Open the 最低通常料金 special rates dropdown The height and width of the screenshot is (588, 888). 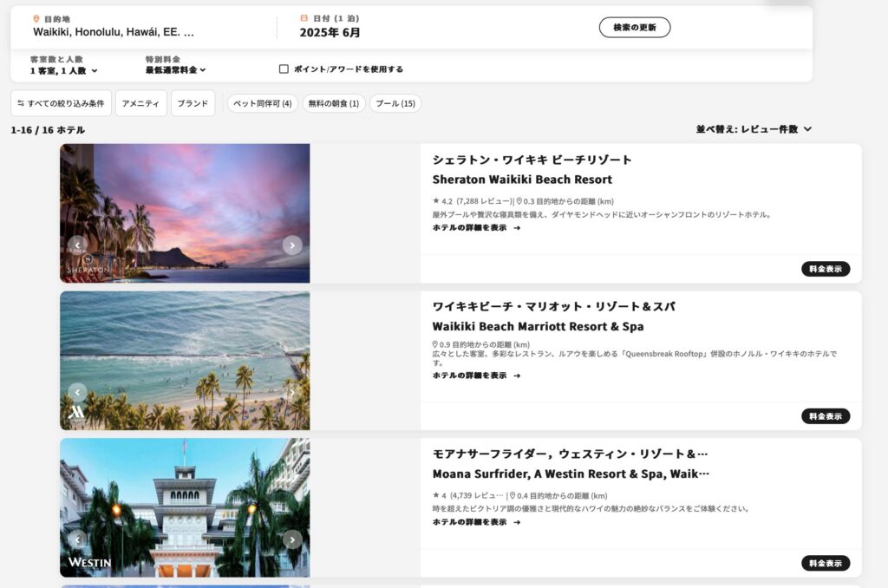[175, 70]
